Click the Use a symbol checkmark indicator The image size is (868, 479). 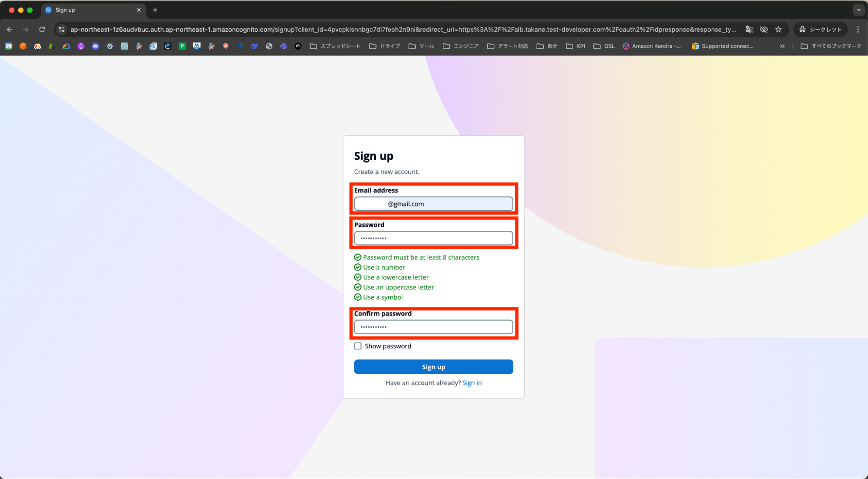point(357,297)
